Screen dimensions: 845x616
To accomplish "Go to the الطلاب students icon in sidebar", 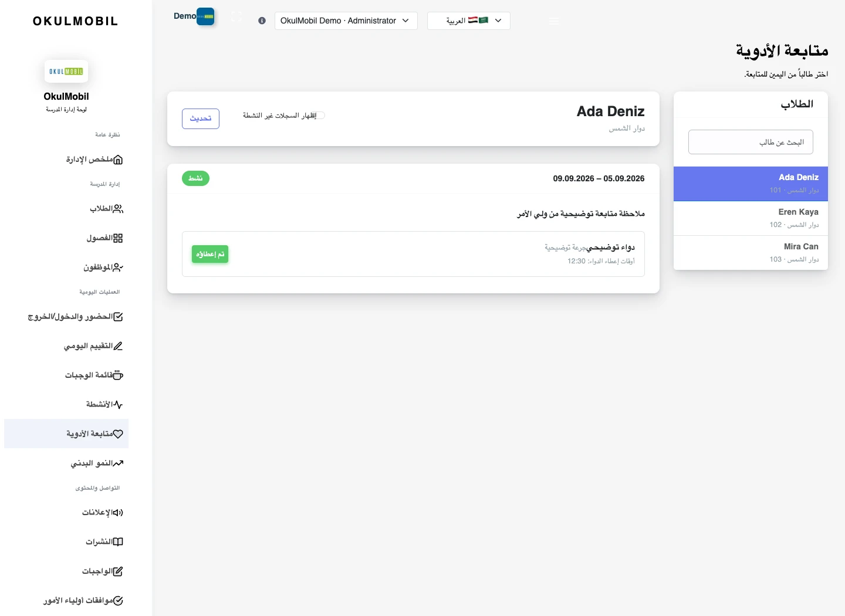I will pos(118,209).
